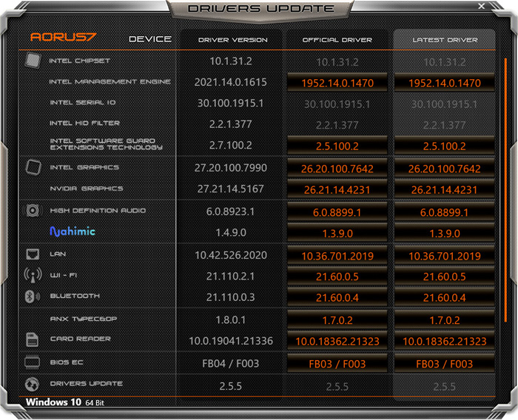Select the Driver Version column header
This screenshot has height=420, width=518.
[232, 40]
